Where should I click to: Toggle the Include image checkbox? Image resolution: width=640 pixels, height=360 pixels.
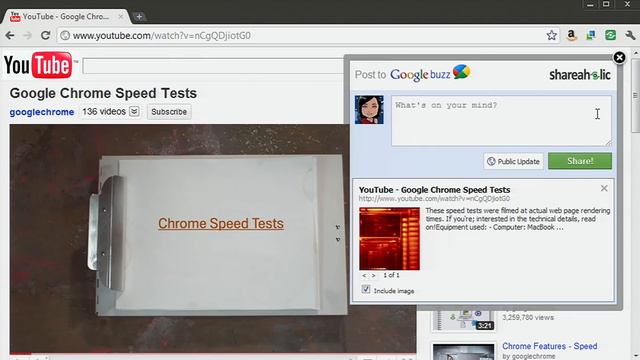pyautogui.click(x=366, y=289)
